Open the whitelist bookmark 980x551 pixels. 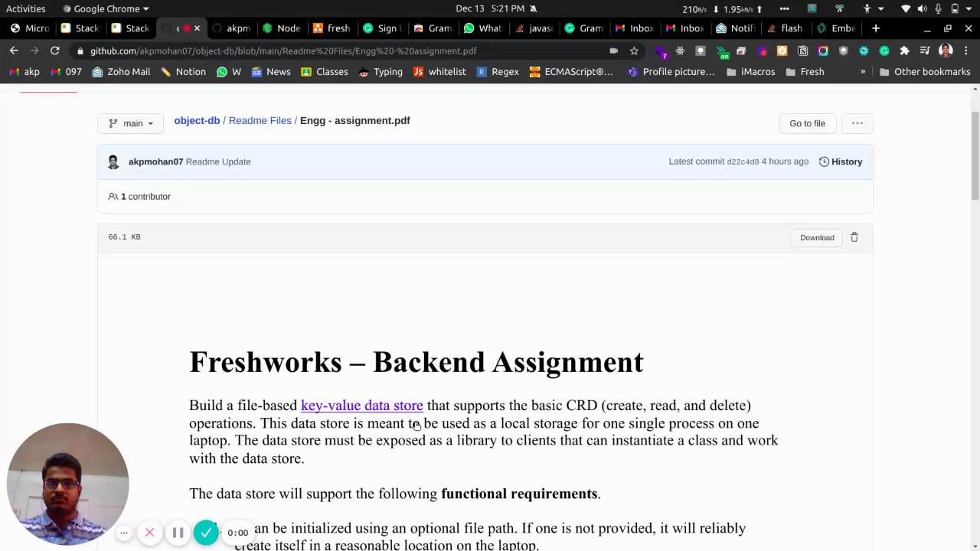coord(439,72)
